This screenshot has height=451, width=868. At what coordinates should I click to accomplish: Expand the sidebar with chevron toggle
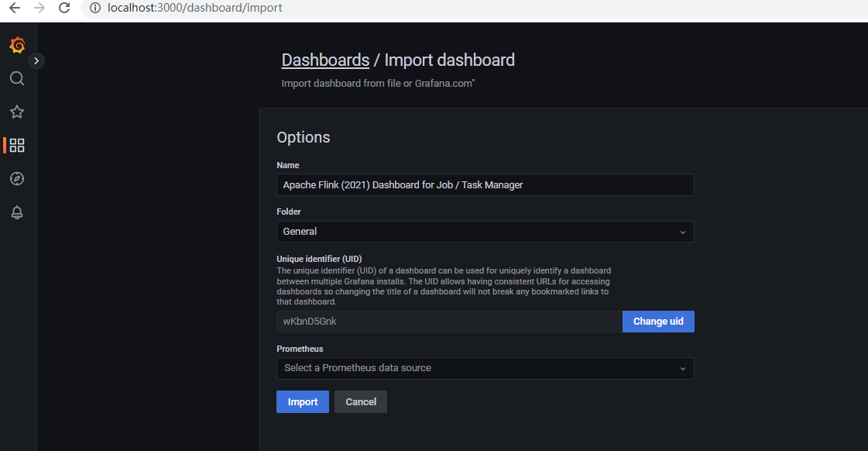point(36,61)
